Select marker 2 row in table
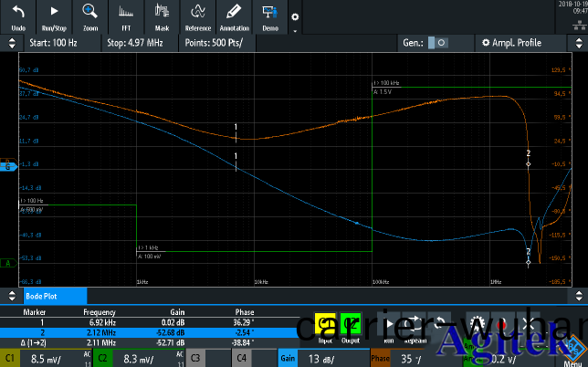The image size is (588, 367). (137, 332)
